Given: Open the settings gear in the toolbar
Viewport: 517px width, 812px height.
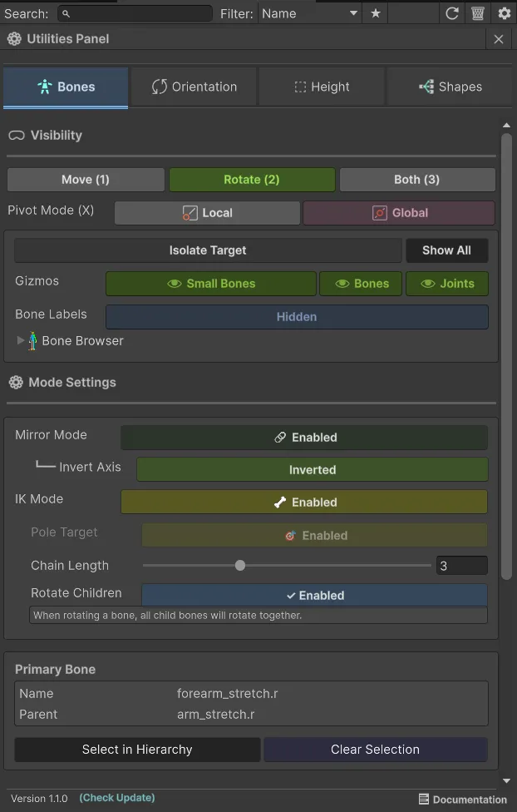Looking at the screenshot, I should [x=505, y=13].
